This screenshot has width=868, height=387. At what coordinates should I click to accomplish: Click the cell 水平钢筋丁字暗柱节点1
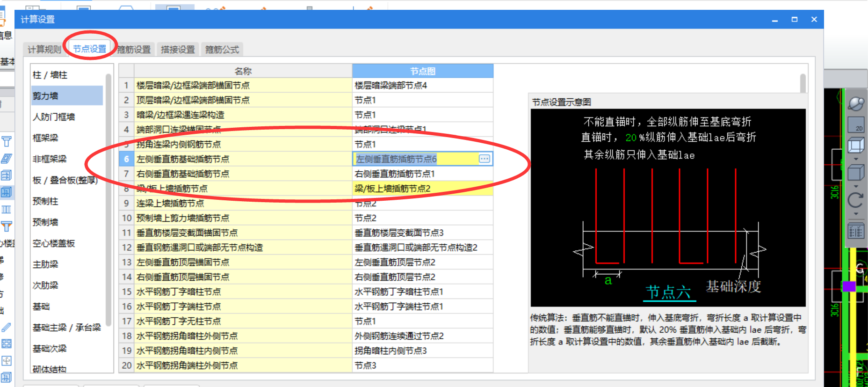[x=423, y=292]
